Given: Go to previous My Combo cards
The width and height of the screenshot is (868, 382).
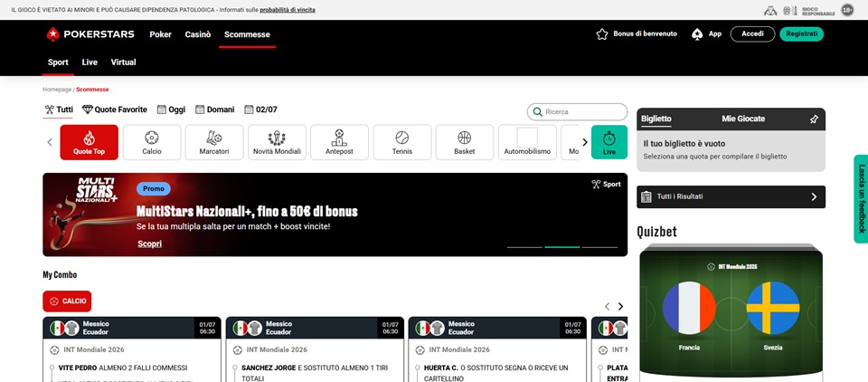Looking at the screenshot, I should pos(608,307).
